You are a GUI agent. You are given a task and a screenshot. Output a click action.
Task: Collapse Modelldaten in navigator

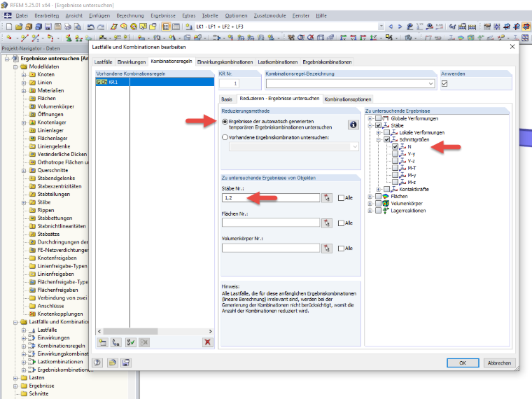tap(15, 66)
